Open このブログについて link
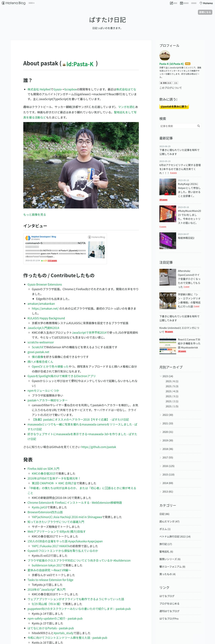The height and width of the screenshot is (644, 215). point(170,88)
